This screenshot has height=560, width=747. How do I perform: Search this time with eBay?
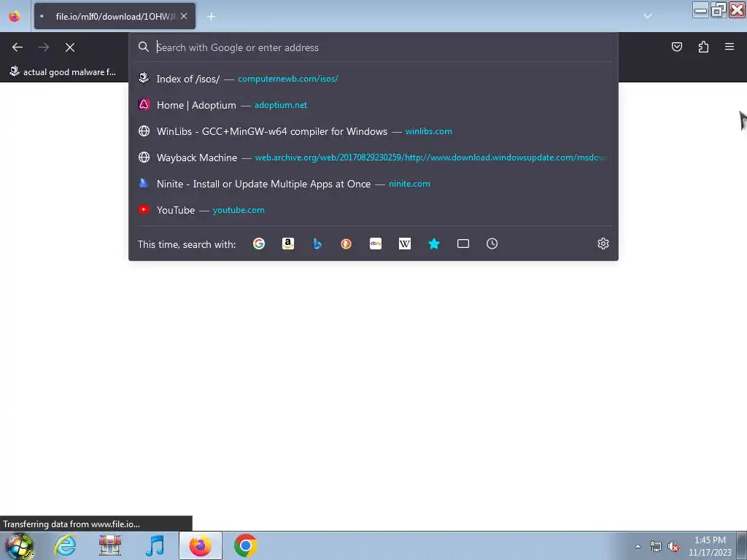tap(376, 244)
